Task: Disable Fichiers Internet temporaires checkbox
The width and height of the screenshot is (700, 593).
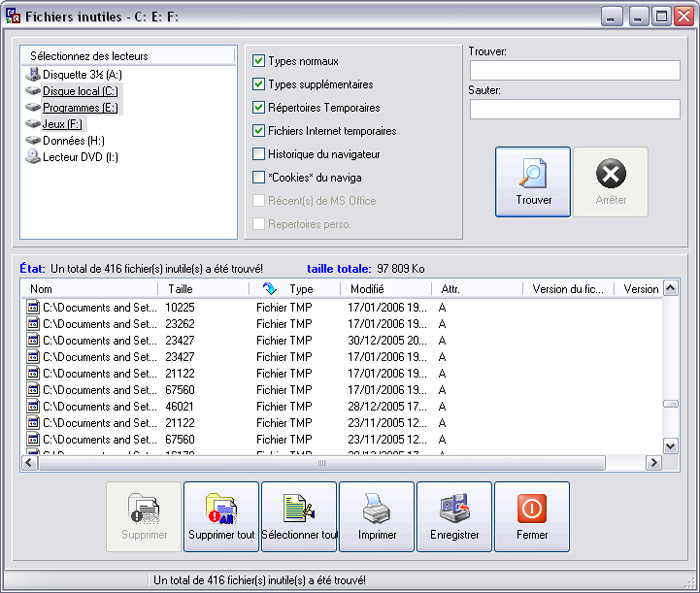Action: [x=259, y=131]
